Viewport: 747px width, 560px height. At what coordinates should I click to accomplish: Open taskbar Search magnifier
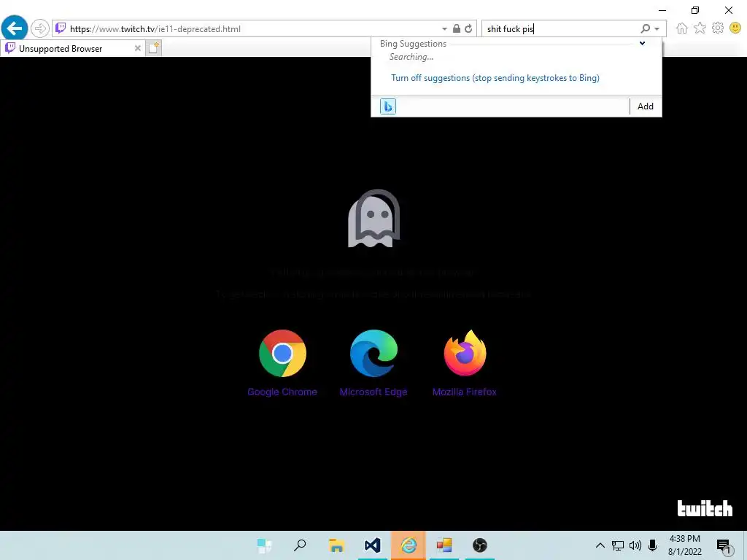300,545
